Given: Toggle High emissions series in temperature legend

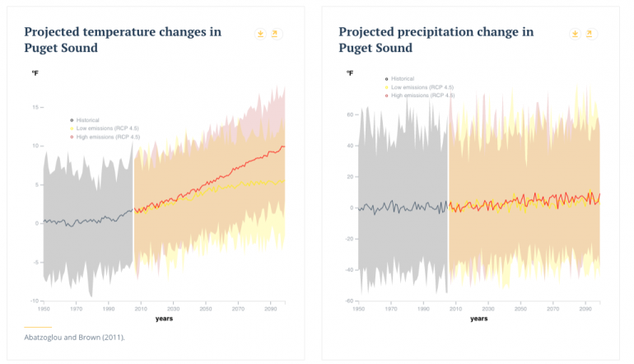Looking at the screenshot, I should coord(104,137).
